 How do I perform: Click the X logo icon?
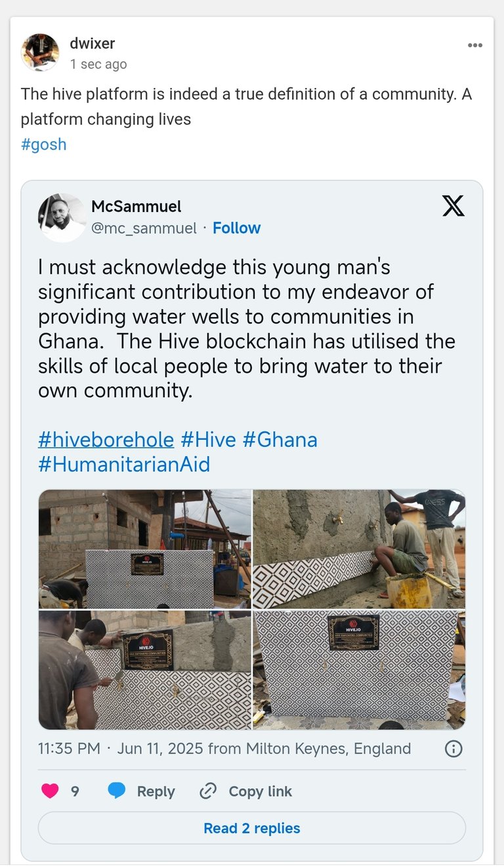click(x=453, y=205)
